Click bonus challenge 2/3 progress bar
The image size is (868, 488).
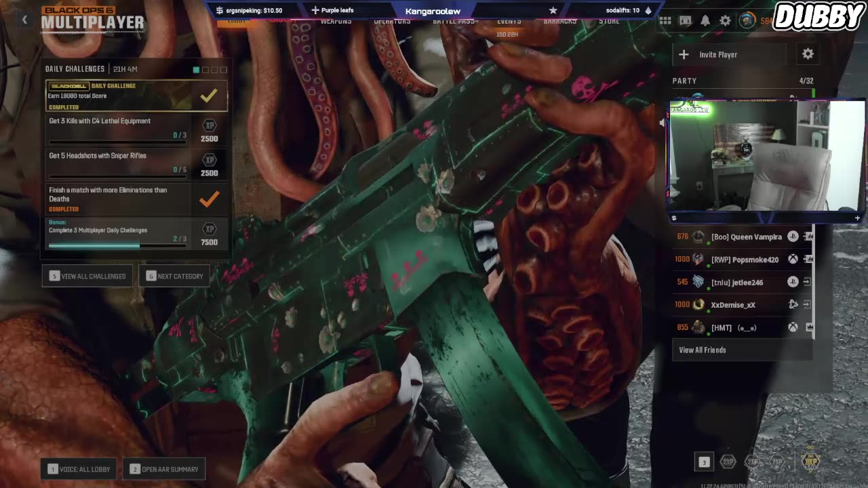click(x=117, y=245)
